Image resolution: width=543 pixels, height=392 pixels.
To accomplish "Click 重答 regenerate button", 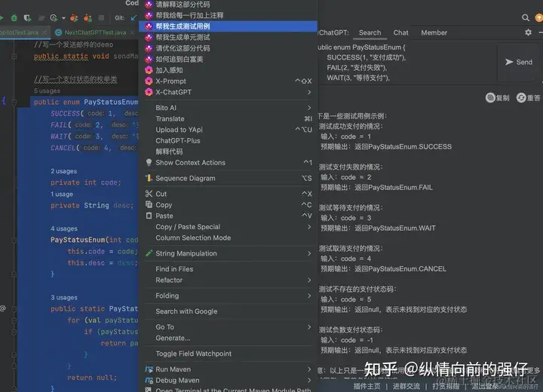I will point(528,98).
